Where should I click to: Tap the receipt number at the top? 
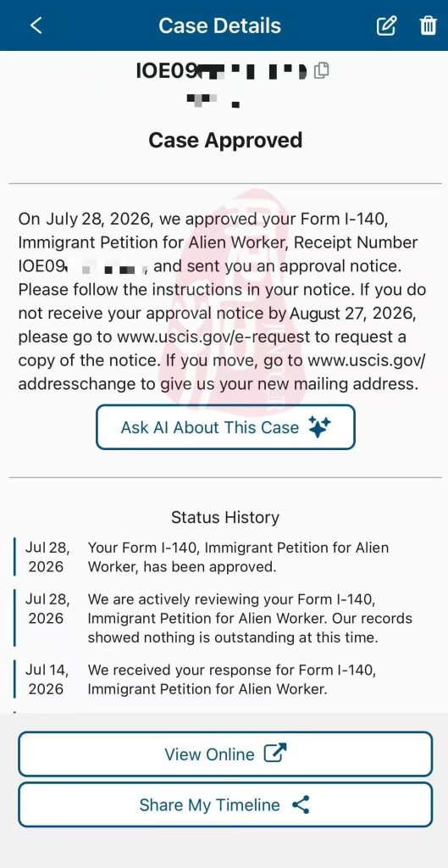click(221, 71)
